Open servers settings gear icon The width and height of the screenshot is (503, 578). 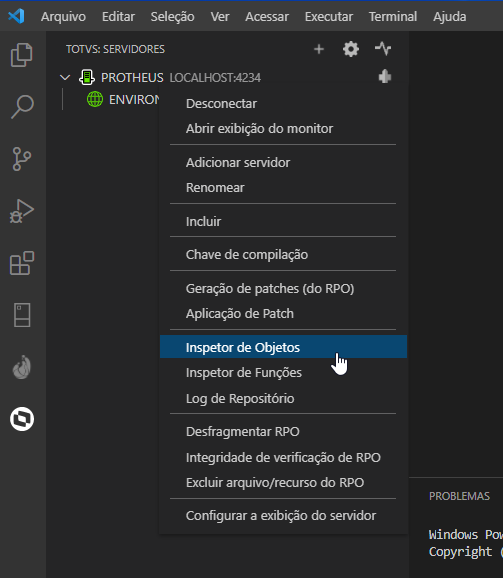pyautogui.click(x=351, y=49)
